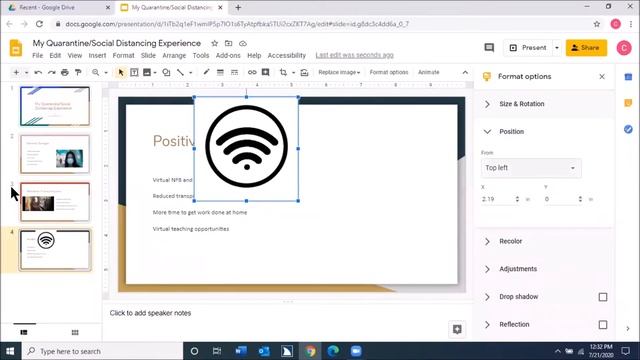Image resolution: width=640 pixels, height=360 pixels.
Task: Click the zoom magnifier icon
Action: pos(96,73)
